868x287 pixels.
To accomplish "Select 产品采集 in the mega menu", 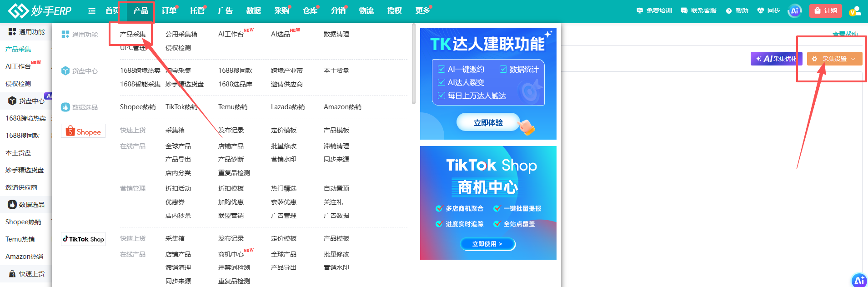I will [x=133, y=34].
